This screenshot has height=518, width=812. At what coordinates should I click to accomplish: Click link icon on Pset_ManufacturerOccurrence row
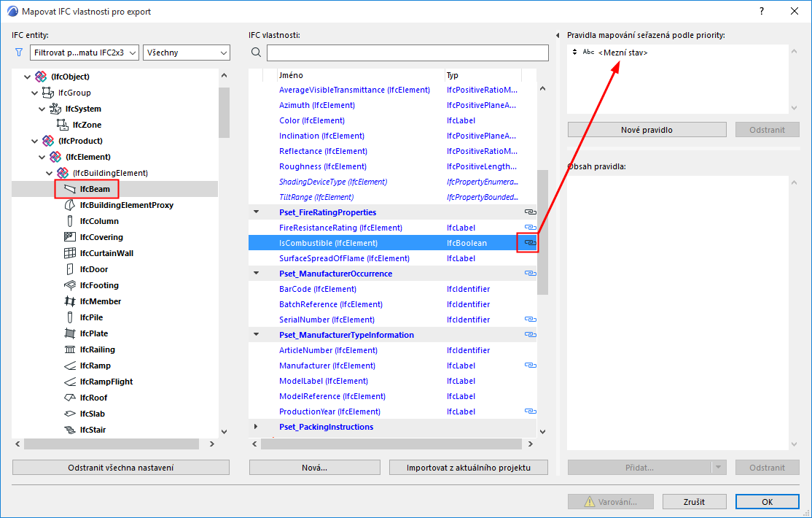click(531, 274)
